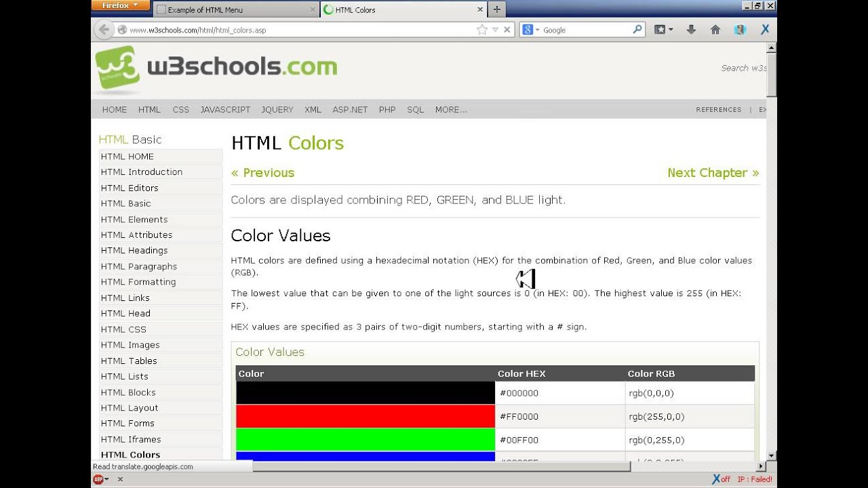This screenshot has height=488, width=868.
Task: Click the Search w3schools field
Action: [743, 68]
